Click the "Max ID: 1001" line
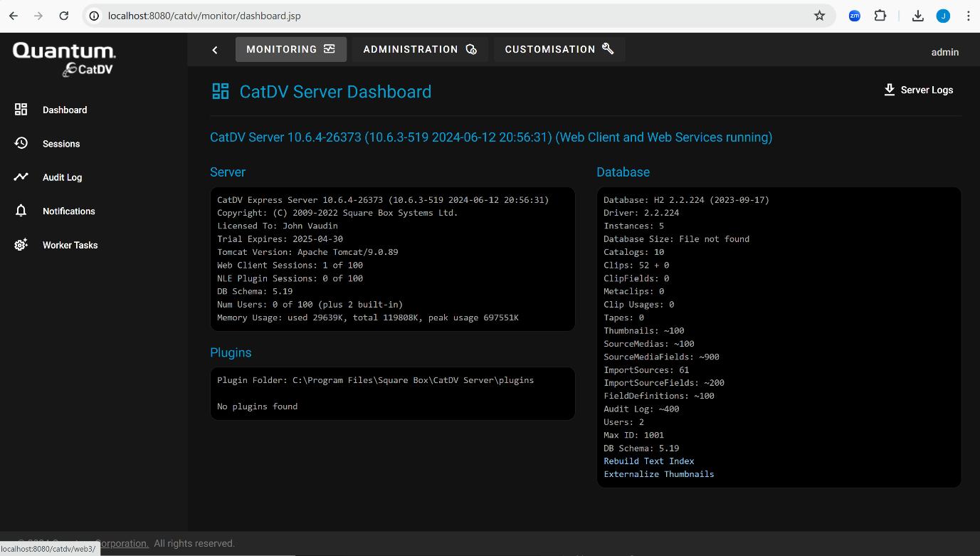This screenshot has height=556, width=980. [x=633, y=435]
